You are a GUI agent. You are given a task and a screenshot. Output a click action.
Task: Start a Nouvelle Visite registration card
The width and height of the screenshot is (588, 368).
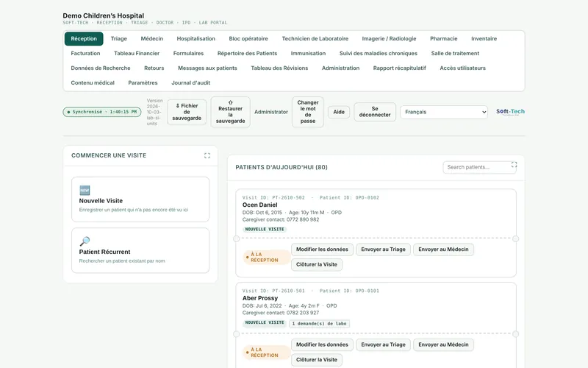pos(140,199)
